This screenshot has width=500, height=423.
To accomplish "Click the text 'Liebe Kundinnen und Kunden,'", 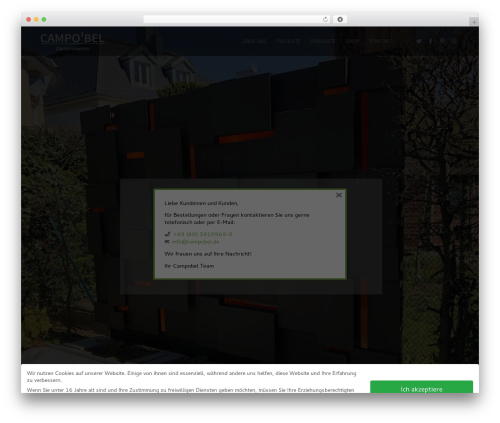I will 201,203.
